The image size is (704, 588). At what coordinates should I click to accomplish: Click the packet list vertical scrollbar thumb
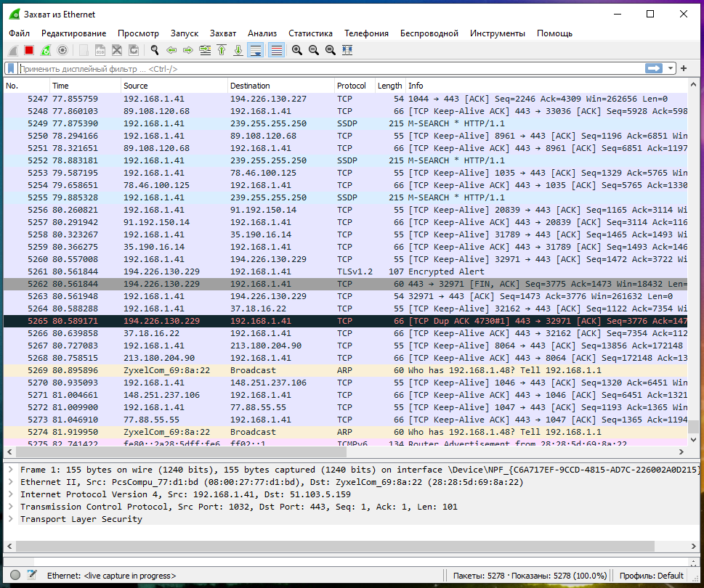695,427
